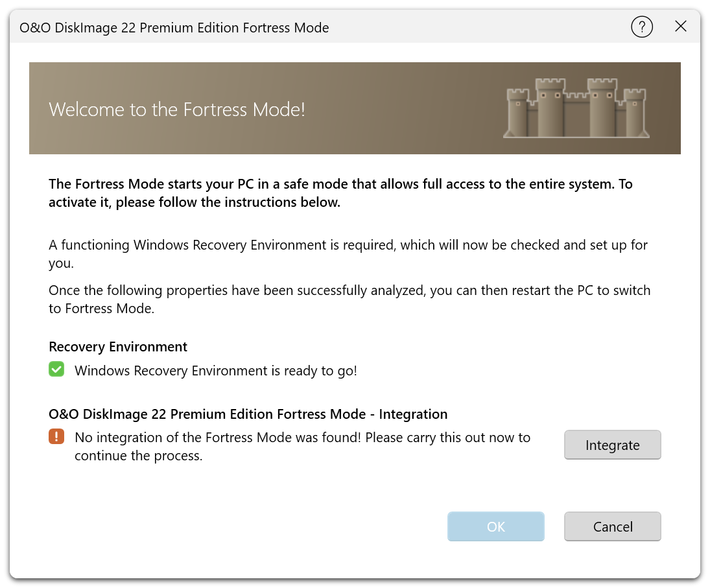Click 'Windows Recovery Environment is ready to go!' text
Viewport: 710px width, 588px height.
point(215,371)
